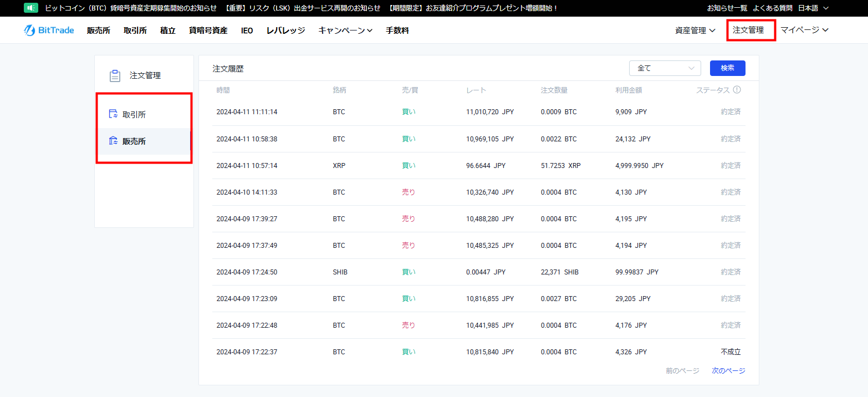
Task: Open the 全て filter dropdown
Action: click(x=665, y=68)
